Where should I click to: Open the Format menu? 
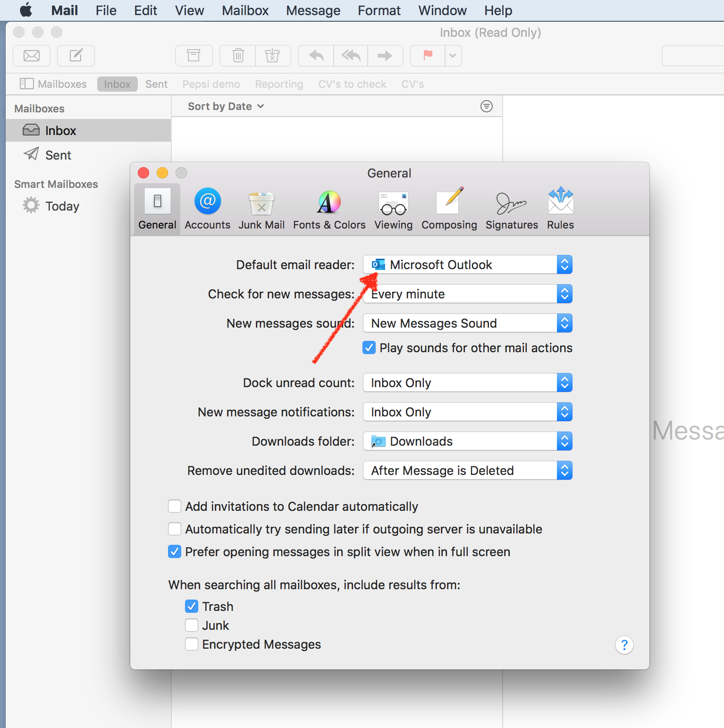pos(379,10)
